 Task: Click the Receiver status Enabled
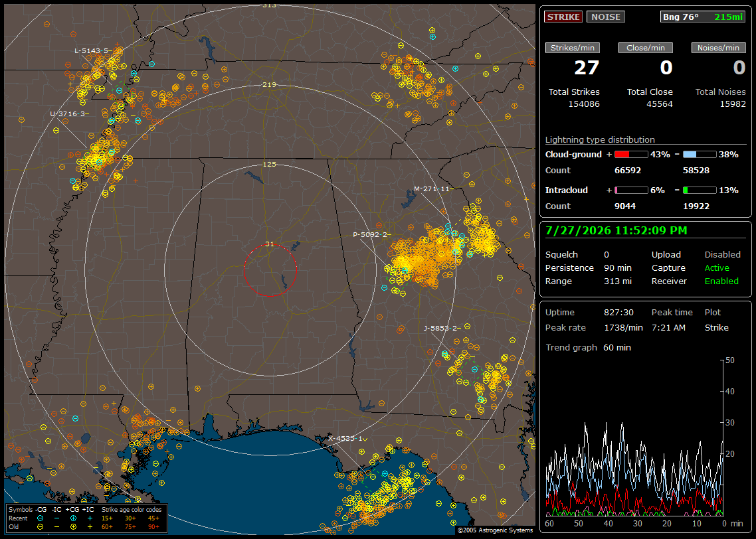click(721, 281)
